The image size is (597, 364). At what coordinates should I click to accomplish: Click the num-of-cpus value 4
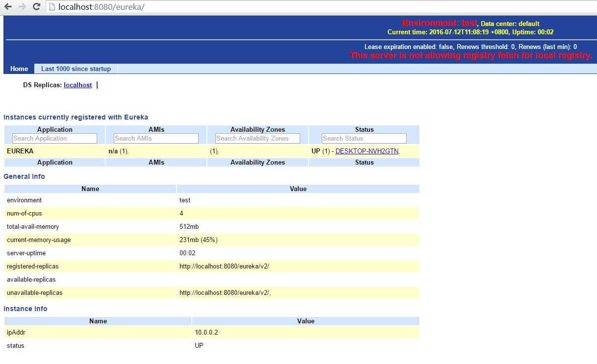coord(182,213)
